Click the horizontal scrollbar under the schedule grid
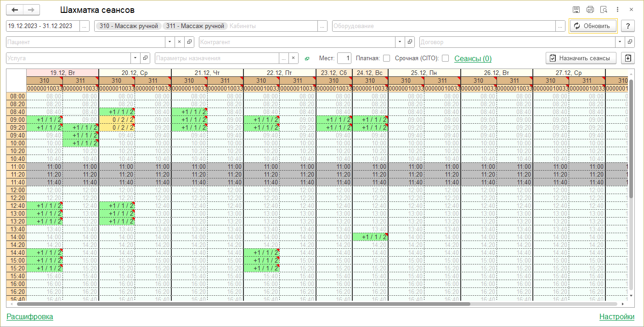 [243, 304]
